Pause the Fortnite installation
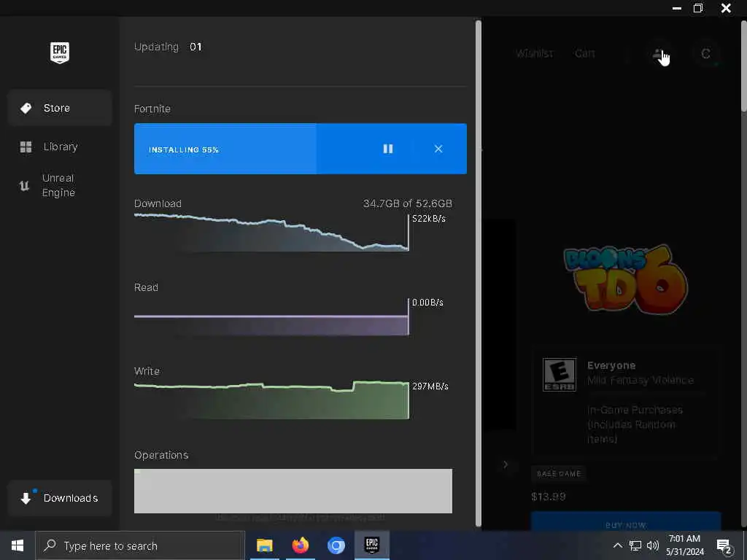 (x=388, y=149)
